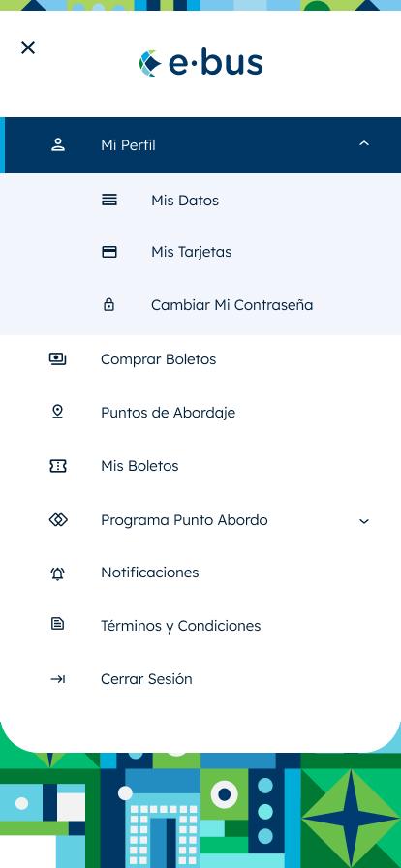Click the diamond icon for Programa Punto Abordo
This screenshot has width=401, height=868.
click(x=58, y=520)
